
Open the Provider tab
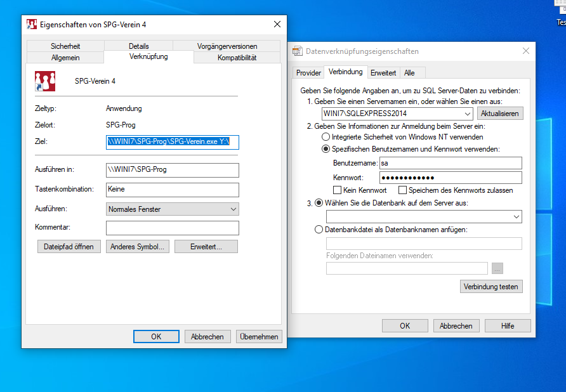coord(308,73)
